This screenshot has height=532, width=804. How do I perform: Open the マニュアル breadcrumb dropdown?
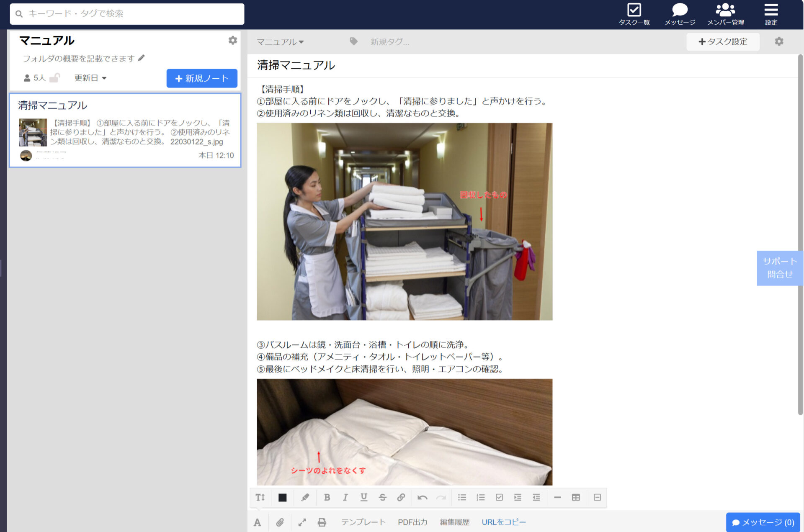pyautogui.click(x=280, y=41)
